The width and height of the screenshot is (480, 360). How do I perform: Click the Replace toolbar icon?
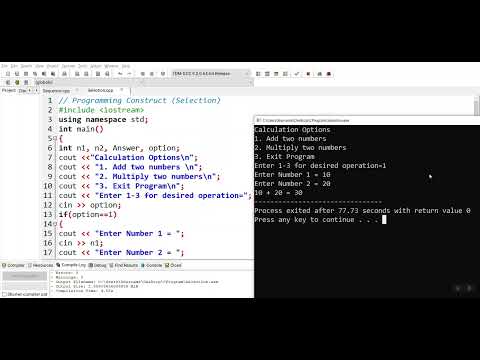pos(86,74)
